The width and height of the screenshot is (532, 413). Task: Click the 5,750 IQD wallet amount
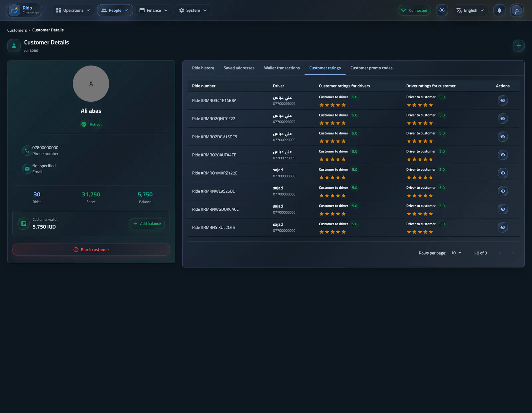[x=44, y=227]
